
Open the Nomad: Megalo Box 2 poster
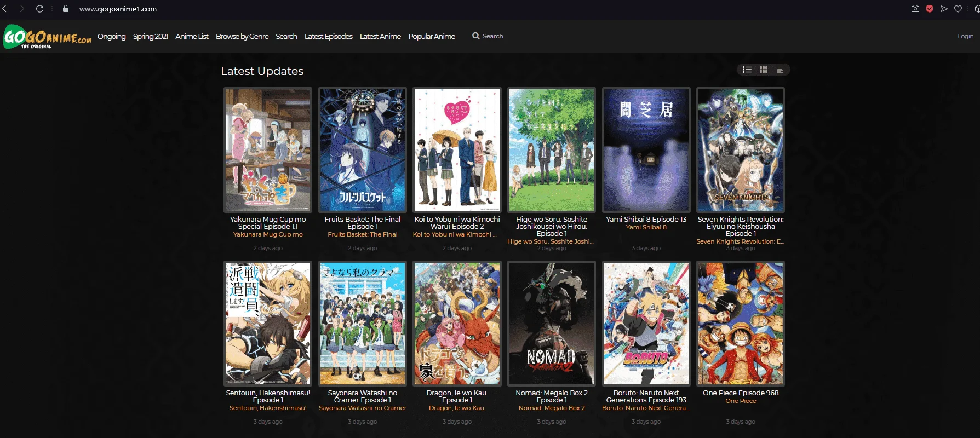[x=552, y=324]
